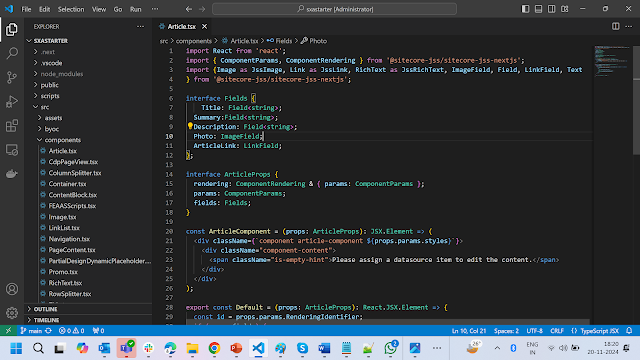The width and height of the screenshot is (640, 360).
Task: Toggle the bottom panel visibility
Action: pos(539,9)
